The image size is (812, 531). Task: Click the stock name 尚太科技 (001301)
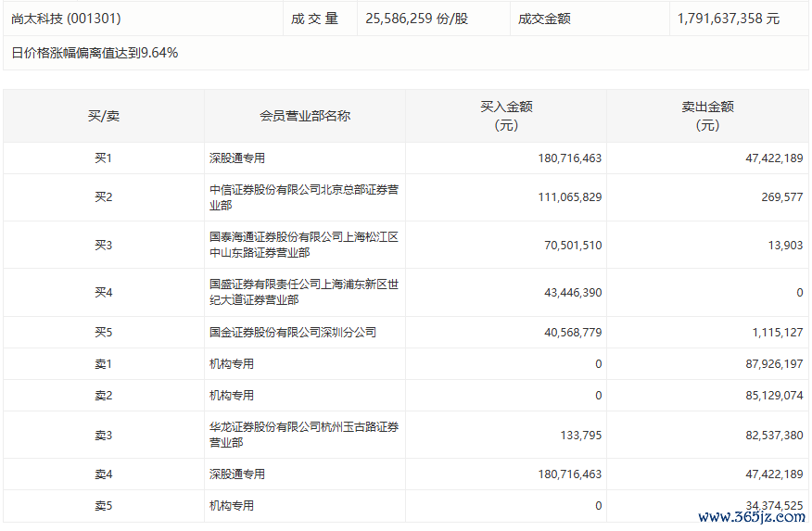pos(66,19)
